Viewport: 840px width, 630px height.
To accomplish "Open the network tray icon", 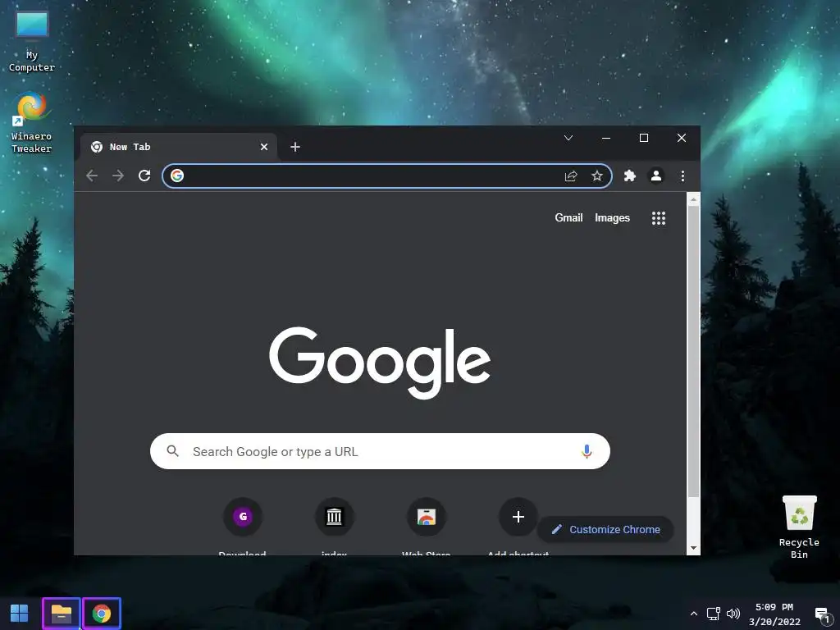I will 714,614.
